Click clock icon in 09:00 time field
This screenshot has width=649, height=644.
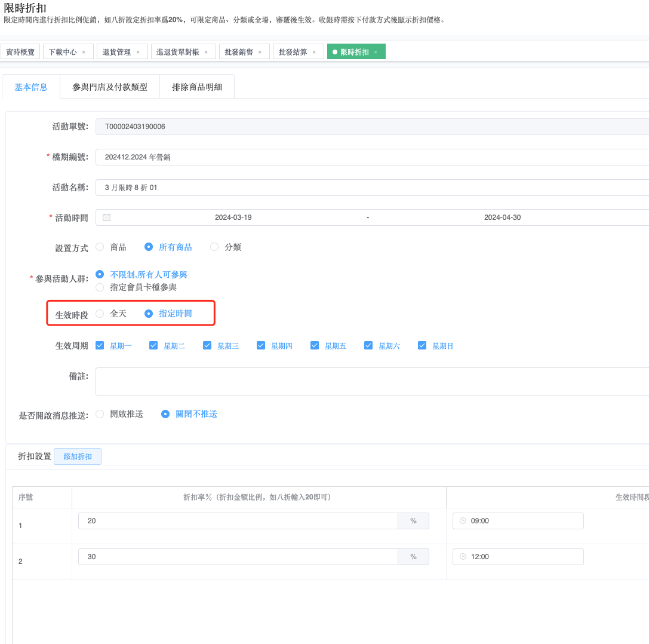[x=463, y=520]
